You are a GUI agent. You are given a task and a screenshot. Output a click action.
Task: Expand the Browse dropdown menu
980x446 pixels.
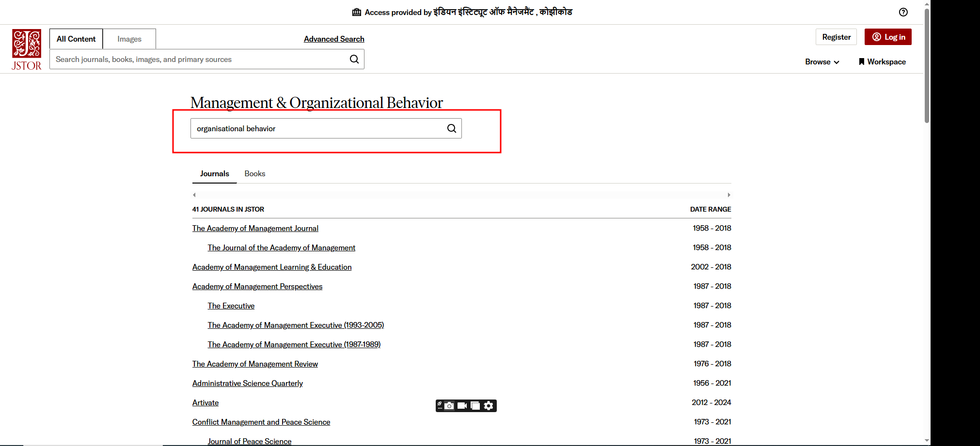[x=822, y=62]
